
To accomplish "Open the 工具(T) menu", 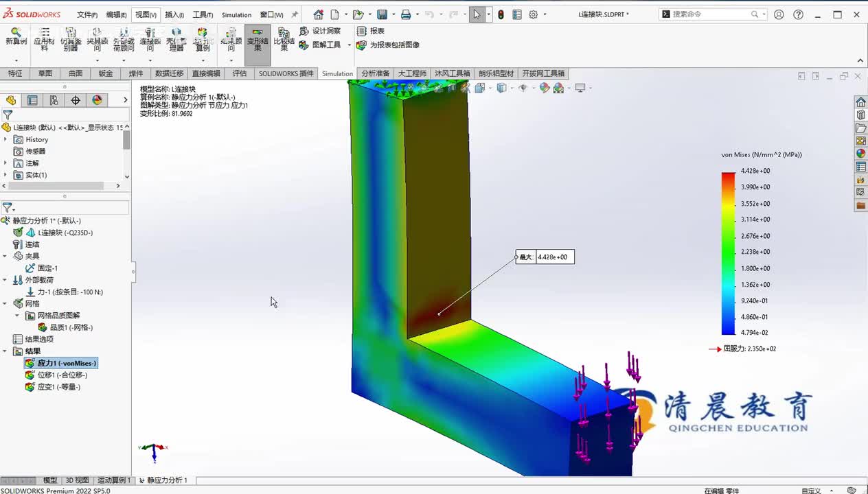I will [203, 14].
